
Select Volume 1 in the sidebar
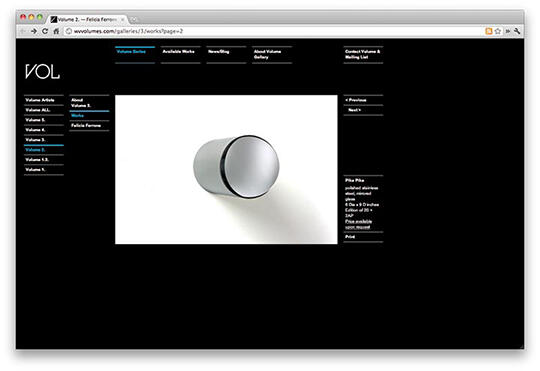point(35,169)
